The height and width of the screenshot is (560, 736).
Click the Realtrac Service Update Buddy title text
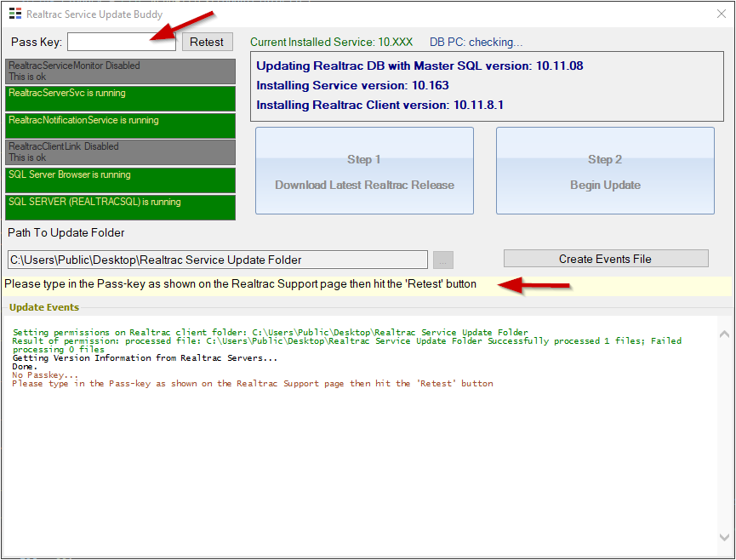(x=94, y=14)
